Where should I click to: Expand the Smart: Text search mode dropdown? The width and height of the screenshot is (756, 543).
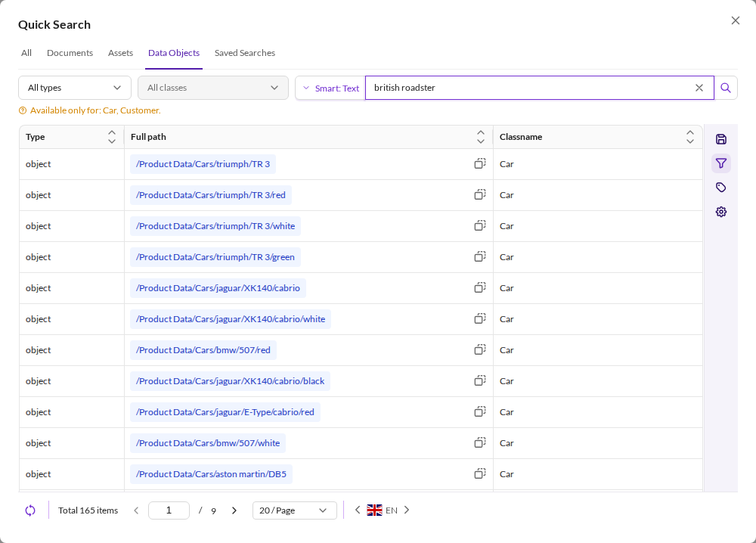tap(331, 88)
